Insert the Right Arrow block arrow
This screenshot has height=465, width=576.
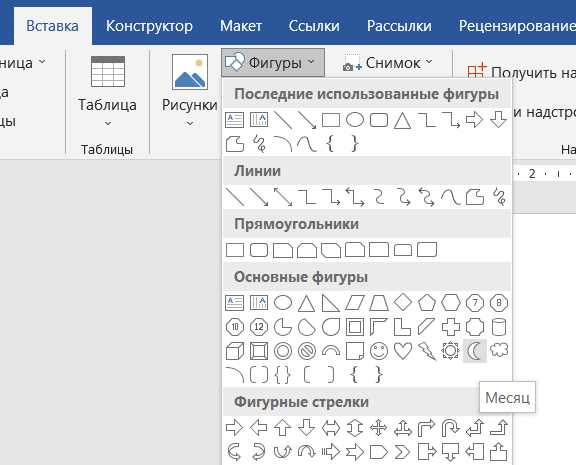[x=235, y=428]
